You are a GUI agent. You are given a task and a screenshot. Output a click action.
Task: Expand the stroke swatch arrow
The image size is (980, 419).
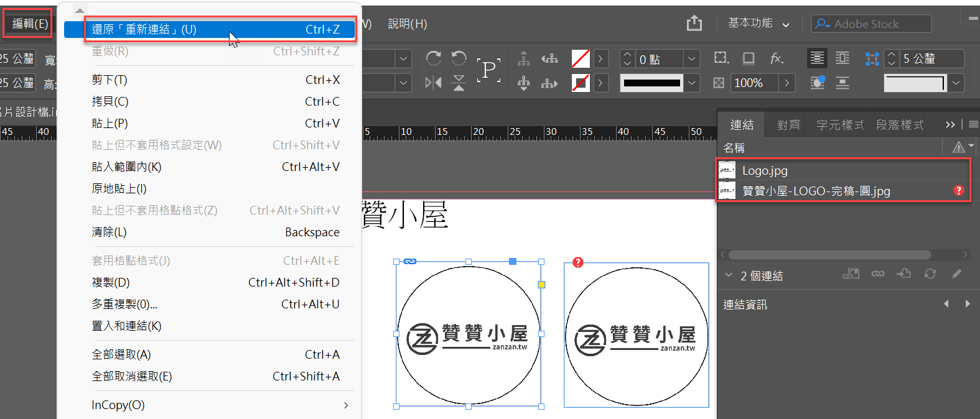(600, 83)
